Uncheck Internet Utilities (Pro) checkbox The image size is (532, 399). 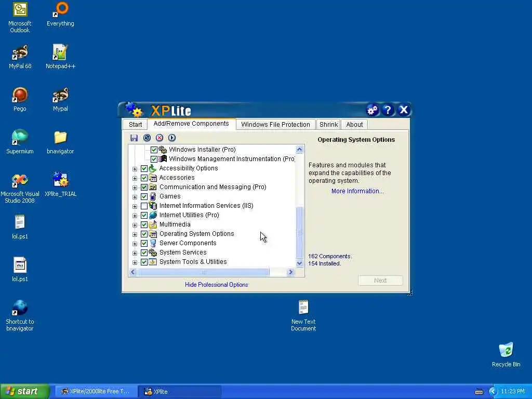[x=144, y=215]
